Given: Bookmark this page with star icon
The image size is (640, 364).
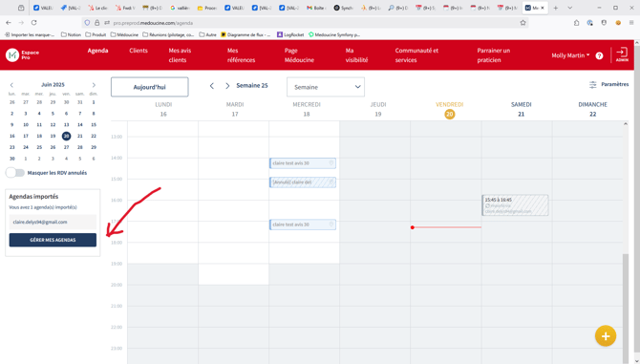Looking at the screenshot, I should [x=523, y=23].
